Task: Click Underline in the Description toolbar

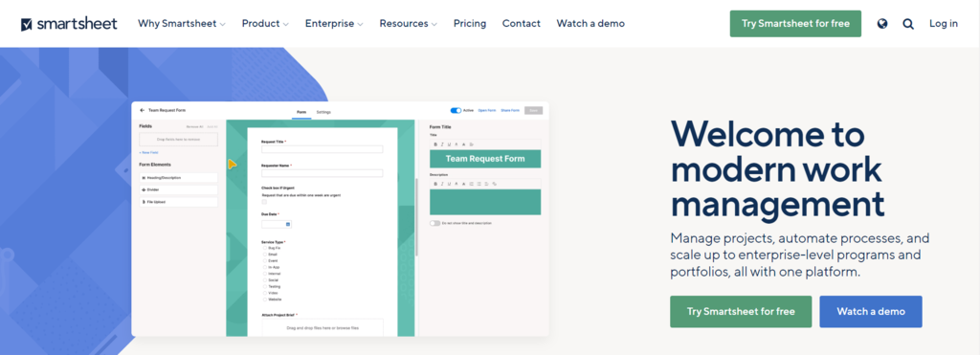Action: coord(449,184)
